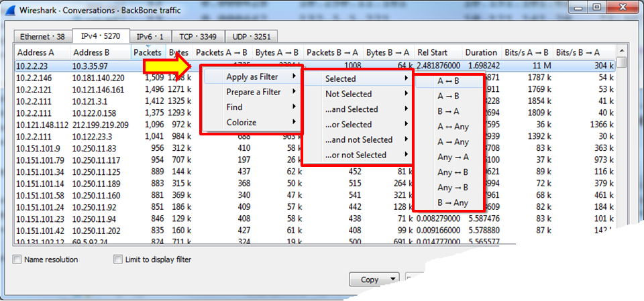Select the Any → B direction
The height and width of the screenshot is (301, 644).
tap(449, 187)
